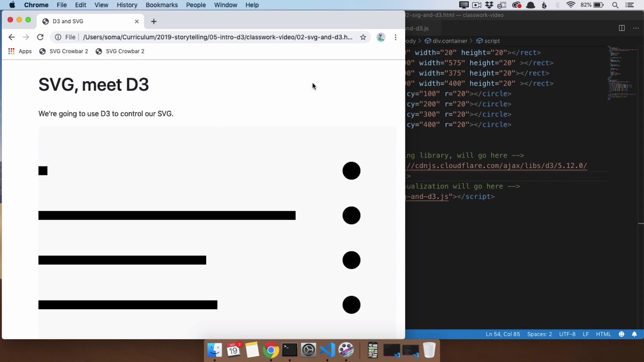Click the VS Code minimap
644x362 pixels.
(x=622, y=73)
